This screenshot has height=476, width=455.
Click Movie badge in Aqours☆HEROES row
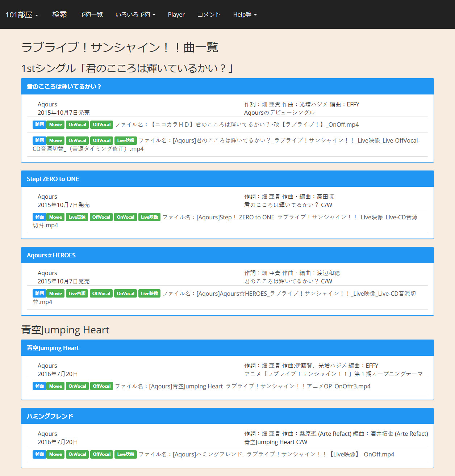(x=55, y=294)
